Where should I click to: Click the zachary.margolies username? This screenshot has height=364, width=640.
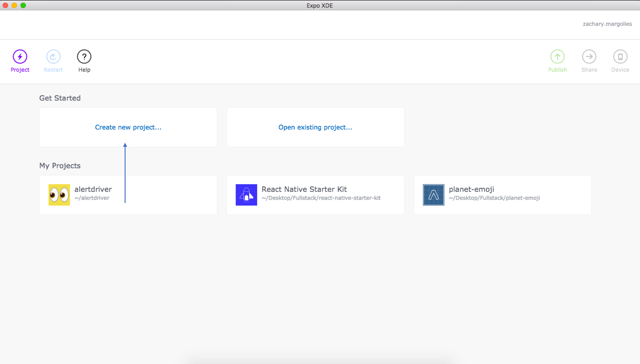coord(607,24)
